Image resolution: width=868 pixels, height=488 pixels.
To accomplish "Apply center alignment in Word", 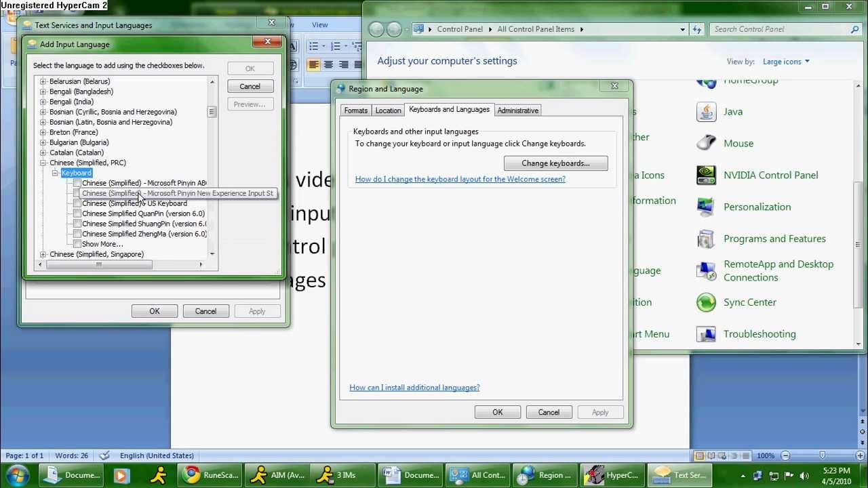I will pyautogui.click(x=328, y=65).
